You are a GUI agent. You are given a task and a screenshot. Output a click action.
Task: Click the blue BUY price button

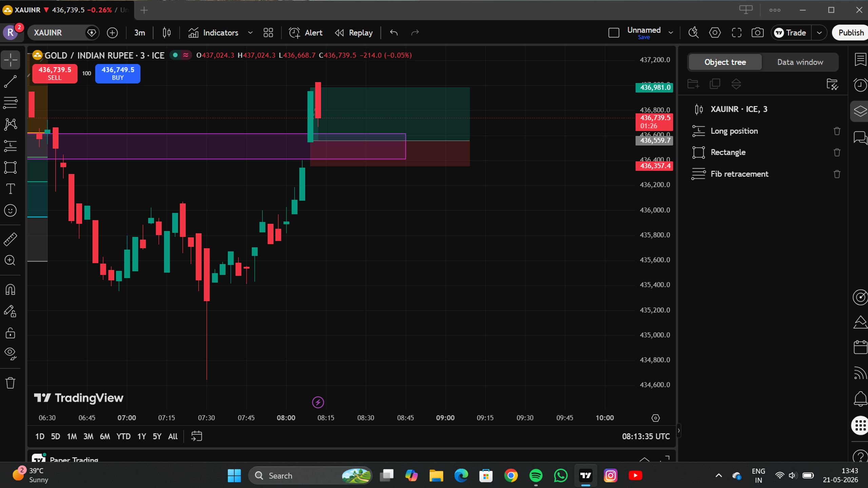coord(118,73)
